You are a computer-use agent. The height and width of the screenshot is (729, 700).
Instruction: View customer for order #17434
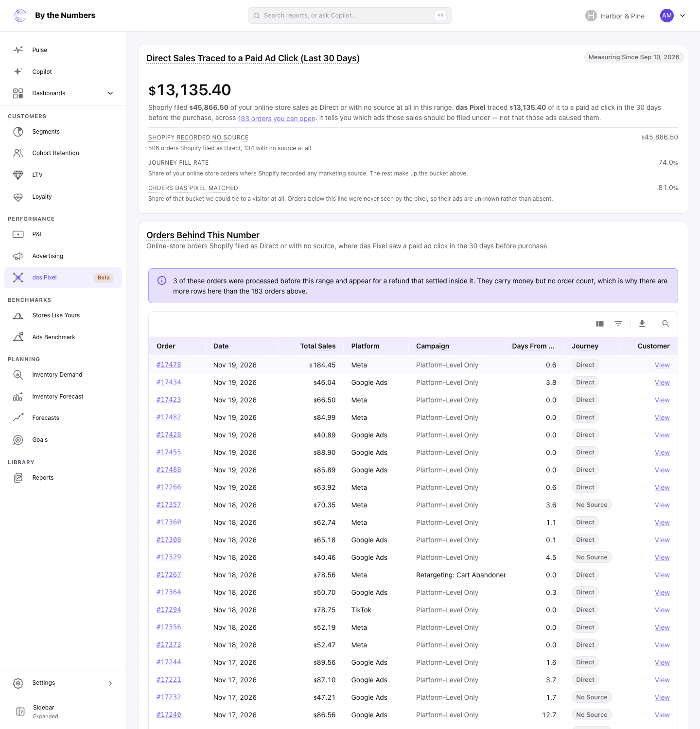662,382
